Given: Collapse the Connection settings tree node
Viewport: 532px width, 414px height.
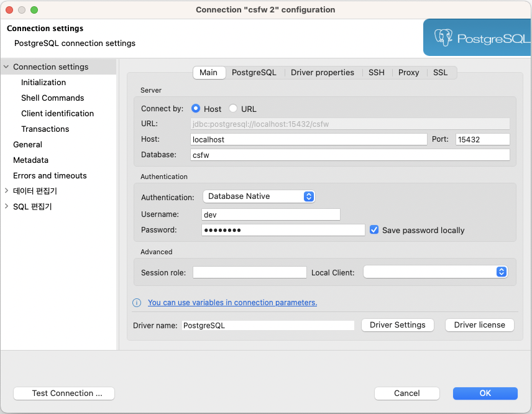Looking at the screenshot, I should [x=6, y=67].
